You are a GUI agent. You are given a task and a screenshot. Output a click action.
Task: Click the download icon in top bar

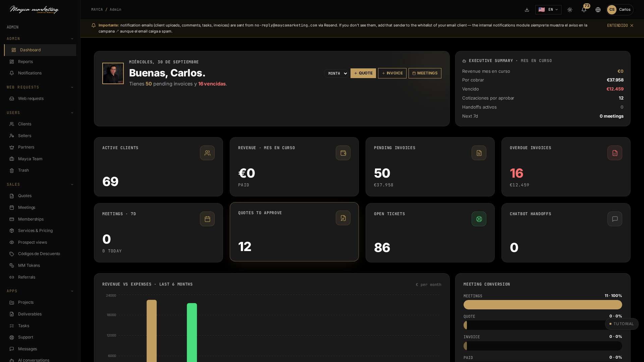click(527, 10)
